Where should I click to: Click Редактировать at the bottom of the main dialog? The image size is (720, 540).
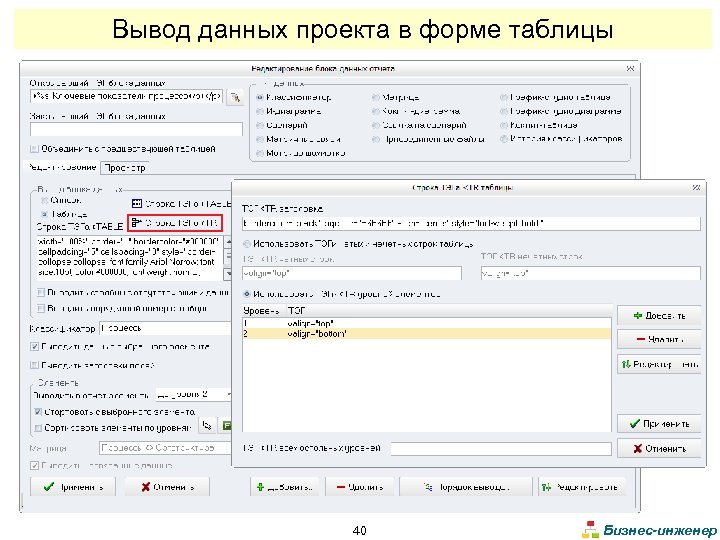(x=581, y=487)
